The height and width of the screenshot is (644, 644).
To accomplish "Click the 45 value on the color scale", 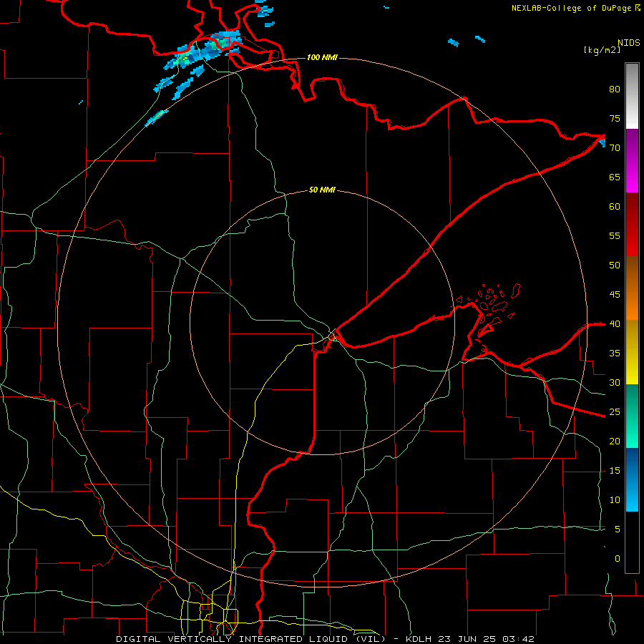I will point(615,295).
